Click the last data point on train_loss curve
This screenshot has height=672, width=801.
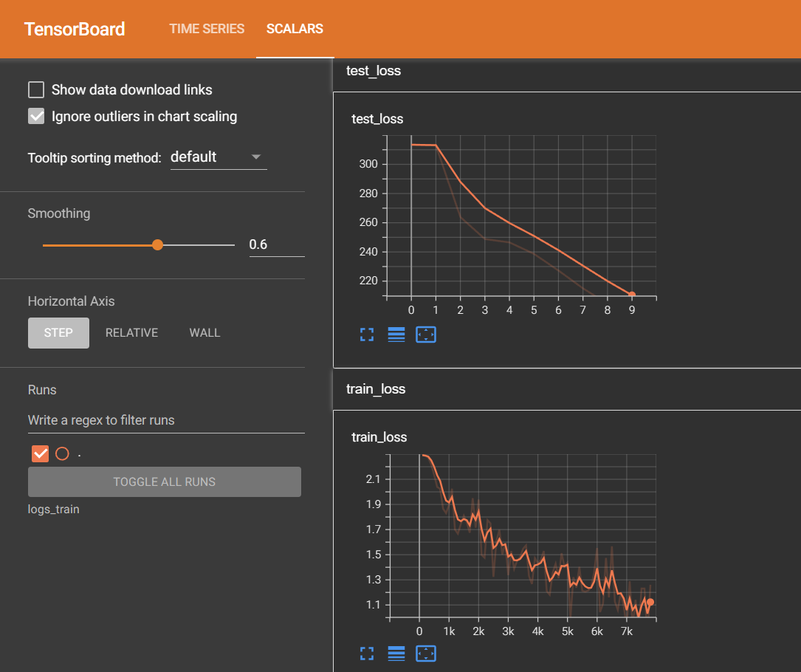coord(650,602)
